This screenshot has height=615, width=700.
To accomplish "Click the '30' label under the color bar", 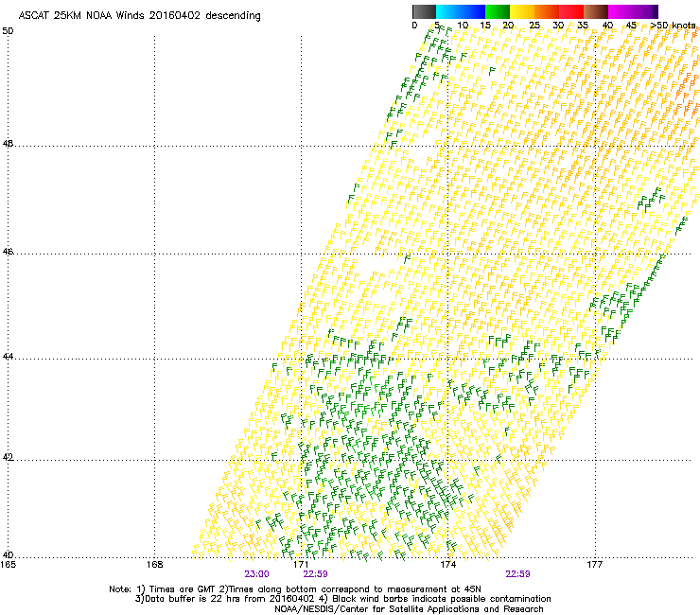I will click(x=558, y=26).
